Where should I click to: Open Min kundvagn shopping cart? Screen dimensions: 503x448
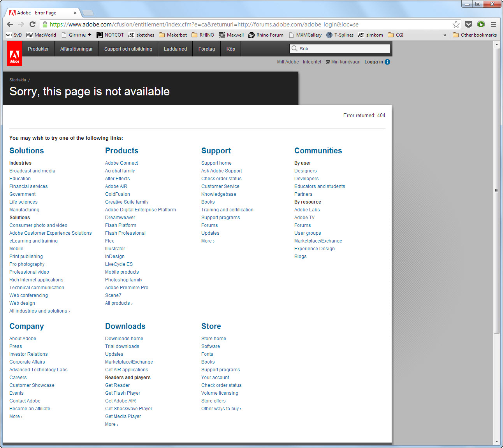pos(343,62)
